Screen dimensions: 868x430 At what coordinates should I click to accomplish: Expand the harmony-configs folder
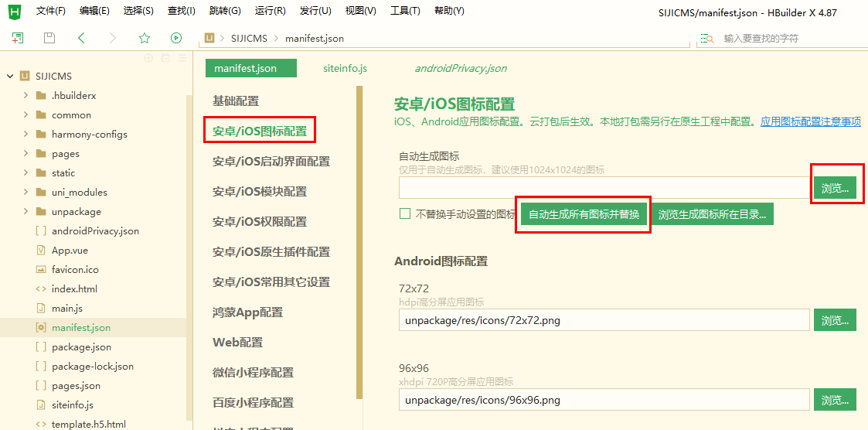coord(26,134)
